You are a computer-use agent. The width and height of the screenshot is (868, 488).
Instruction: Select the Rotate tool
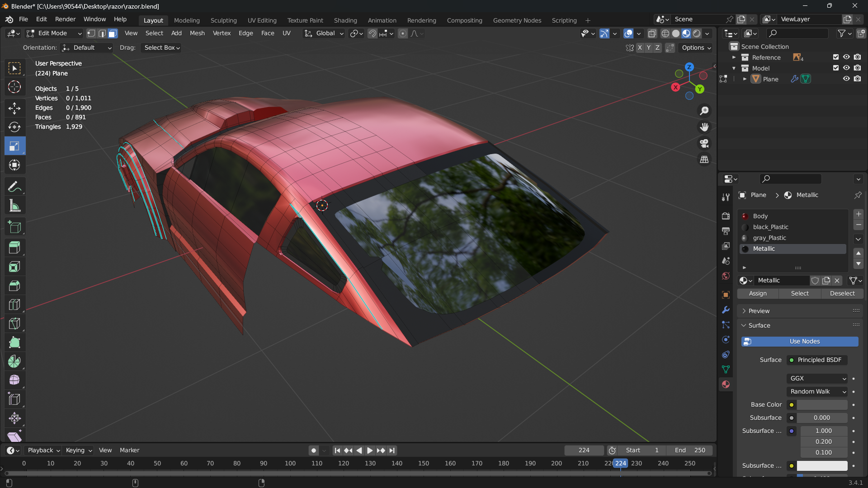[x=14, y=127]
